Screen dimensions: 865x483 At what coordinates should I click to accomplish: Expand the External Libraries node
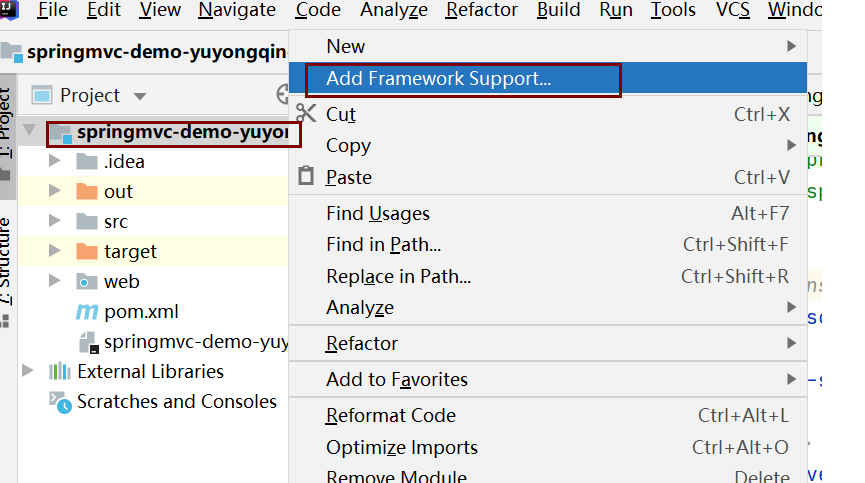coord(28,372)
